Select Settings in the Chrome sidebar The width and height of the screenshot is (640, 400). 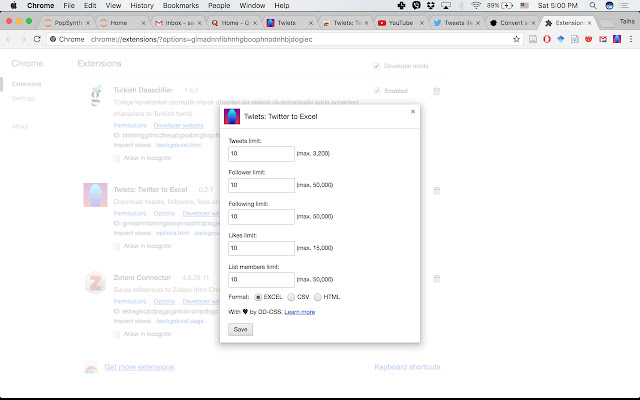point(23,98)
